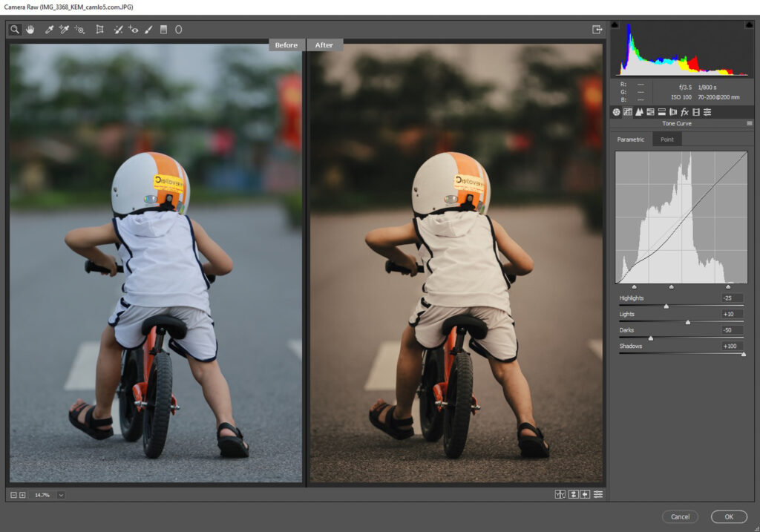Viewport: 760px width, 532px height.
Task: Cycle Before/After view modes icon
Action: pyautogui.click(x=560, y=494)
